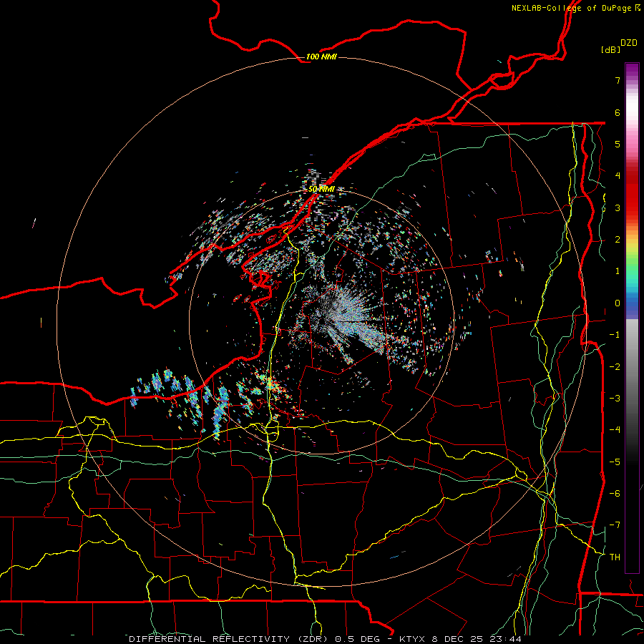
Task: Click the -3 value on the color scale
Action: click(x=615, y=398)
